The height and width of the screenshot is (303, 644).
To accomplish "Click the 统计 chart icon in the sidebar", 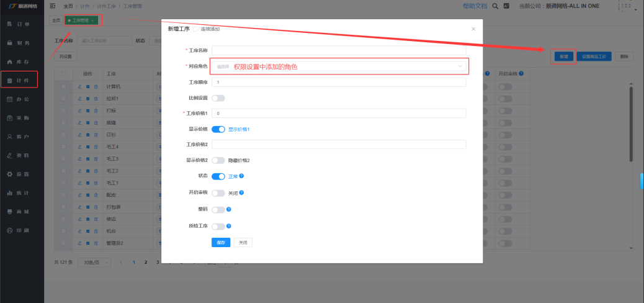I will click(10, 193).
